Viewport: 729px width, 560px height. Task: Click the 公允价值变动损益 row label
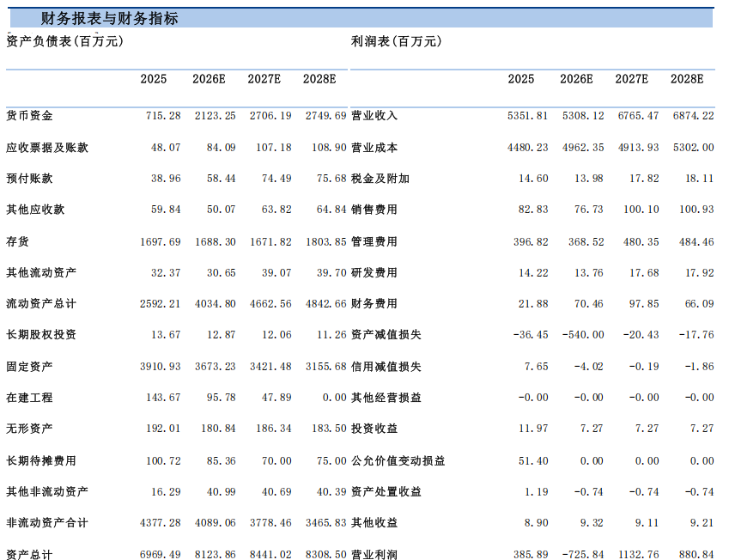tap(398, 461)
